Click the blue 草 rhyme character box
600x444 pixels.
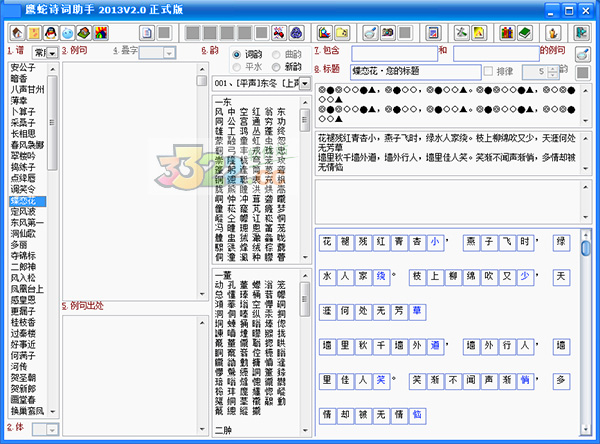pyautogui.click(x=417, y=312)
